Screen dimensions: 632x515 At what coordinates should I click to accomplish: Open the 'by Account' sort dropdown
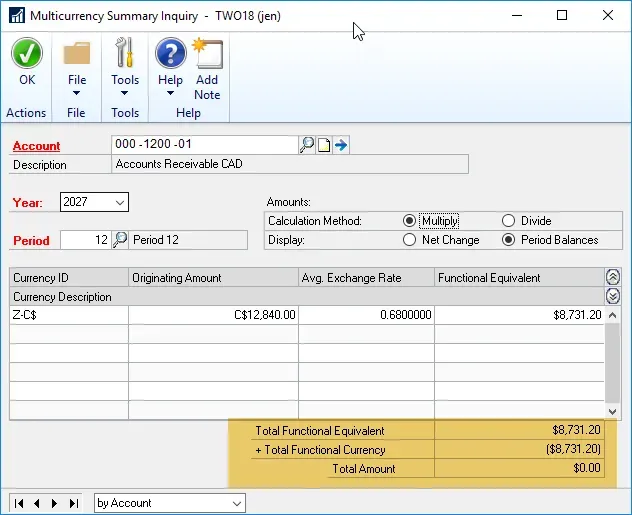pos(236,503)
